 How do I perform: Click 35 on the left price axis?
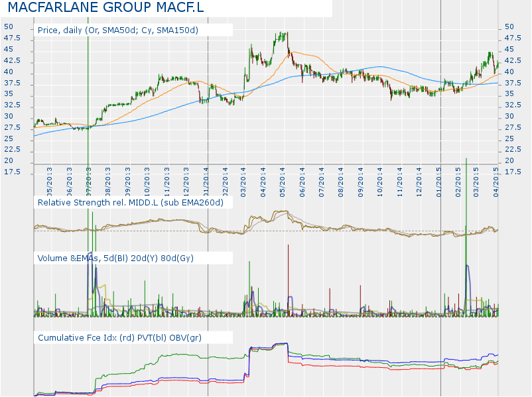(9, 94)
